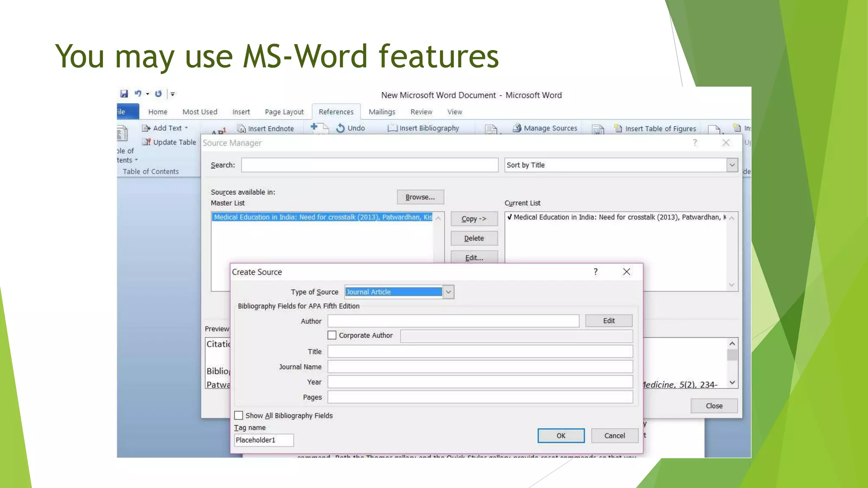Click the ribbon Undo button
The width and height of the screenshot is (868, 488).
pyautogui.click(x=351, y=128)
